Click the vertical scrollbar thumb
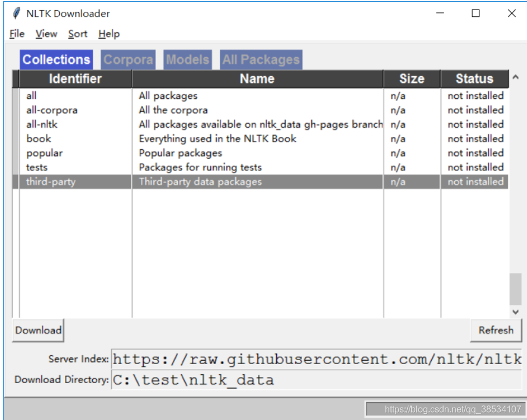Image resolution: width=527 pixels, height=420 pixels. (x=516, y=289)
